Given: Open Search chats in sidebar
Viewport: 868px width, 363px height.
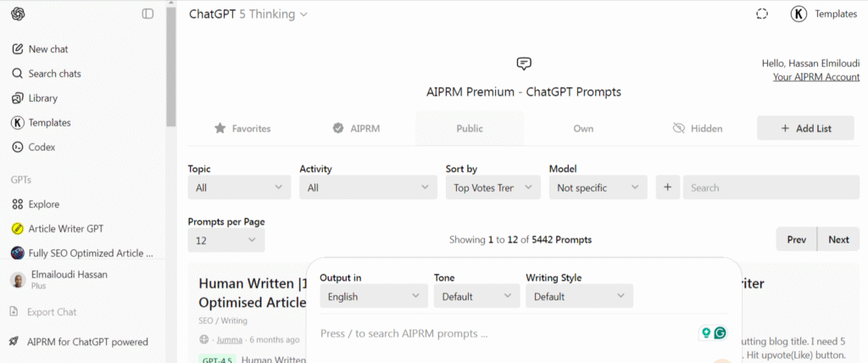Looking at the screenshot, I should coord(54,74).
